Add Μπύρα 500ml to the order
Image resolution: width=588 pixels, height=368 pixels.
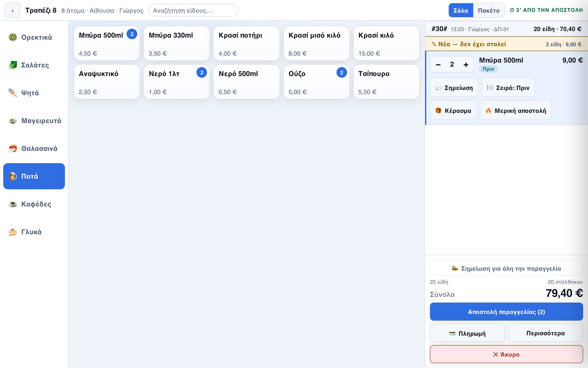click(x=107, y=44)
